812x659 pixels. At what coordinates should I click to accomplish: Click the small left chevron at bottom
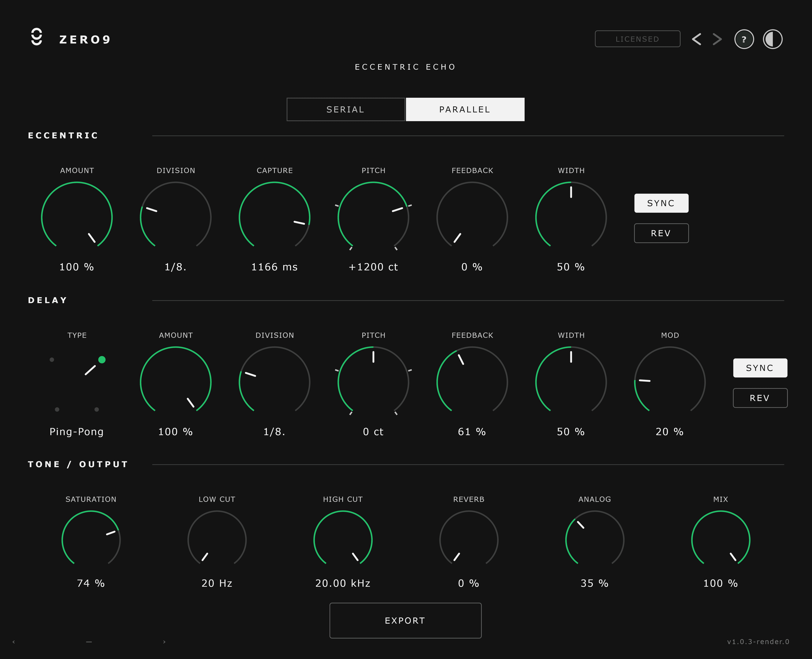[x=14, y=642]
